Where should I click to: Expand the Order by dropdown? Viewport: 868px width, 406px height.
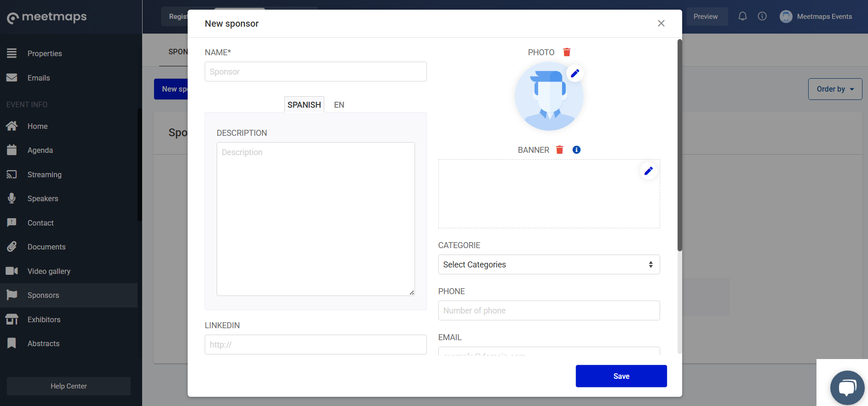point(835,89)
